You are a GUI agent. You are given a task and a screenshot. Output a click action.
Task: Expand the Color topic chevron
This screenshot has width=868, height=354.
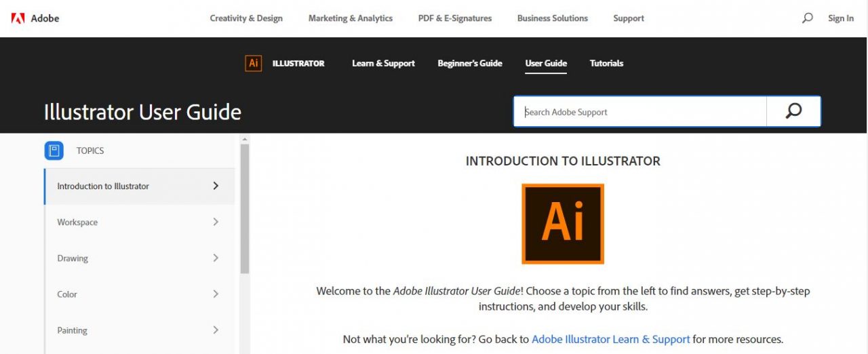coord(216,294)
